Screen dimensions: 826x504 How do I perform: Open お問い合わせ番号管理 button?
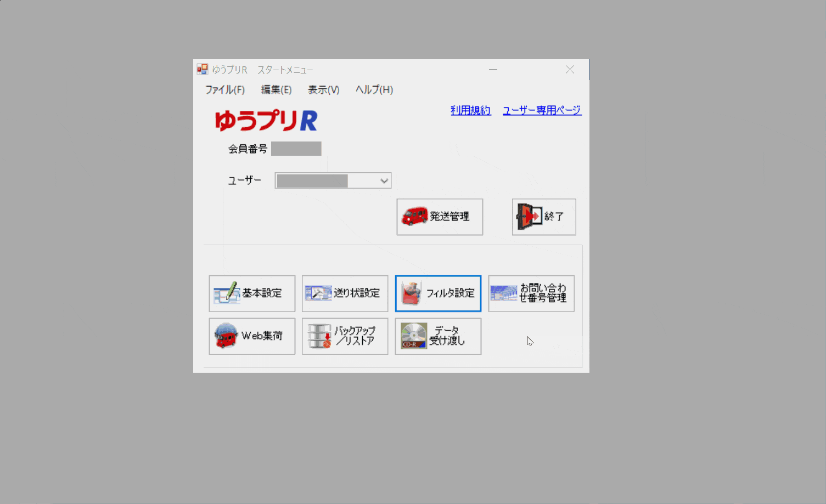pos(531,293)
